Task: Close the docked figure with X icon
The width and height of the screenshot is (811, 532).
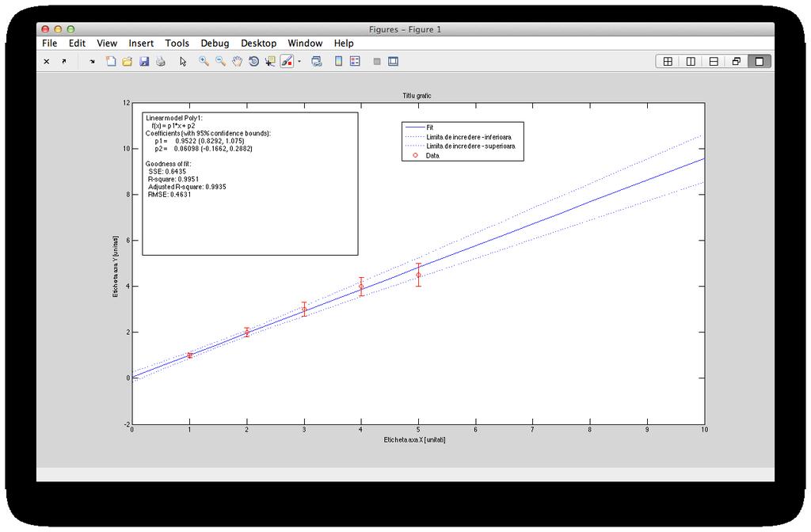Action: click(47, 62)
